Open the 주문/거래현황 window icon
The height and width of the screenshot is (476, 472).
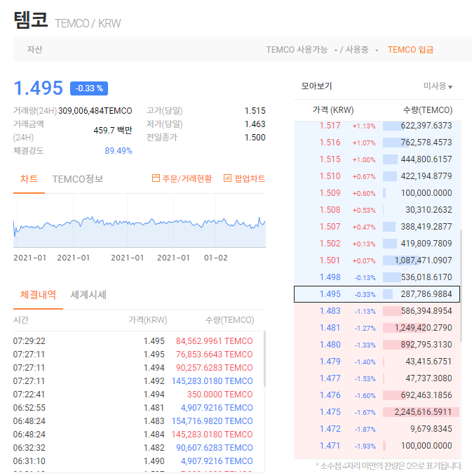(156, 178)
